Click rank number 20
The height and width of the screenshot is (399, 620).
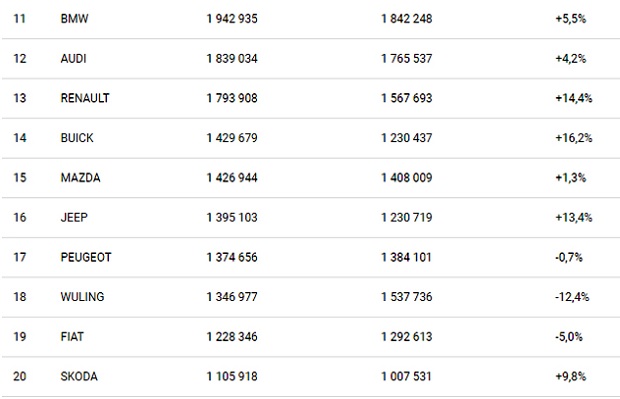(20, 376)
